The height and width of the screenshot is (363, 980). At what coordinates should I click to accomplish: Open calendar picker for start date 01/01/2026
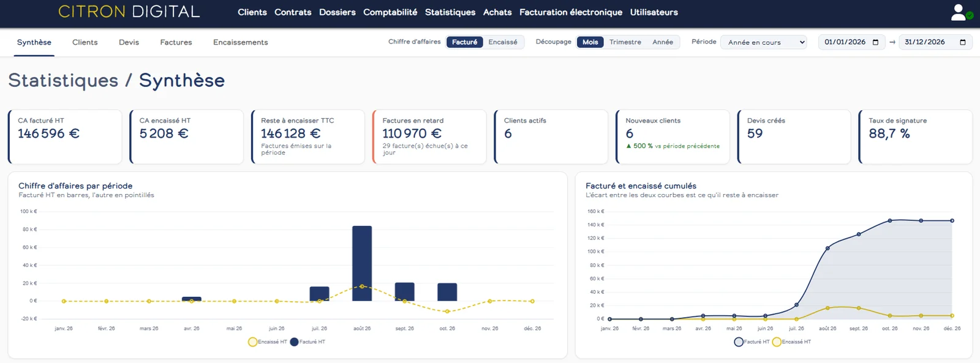coord(875,42)
